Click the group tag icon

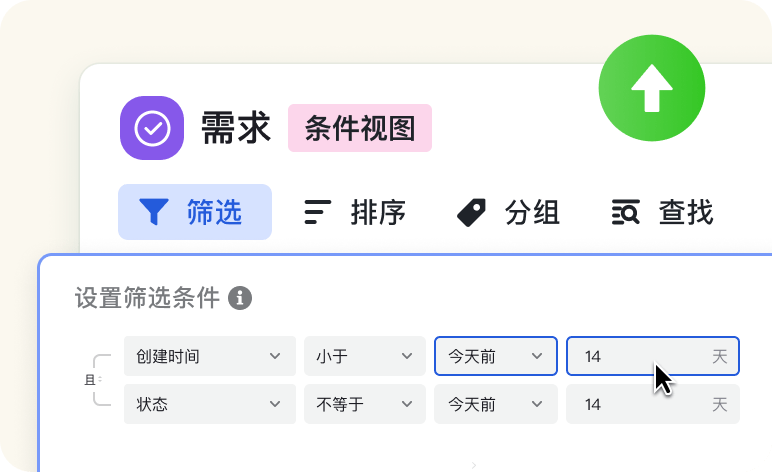coord(471,212)
